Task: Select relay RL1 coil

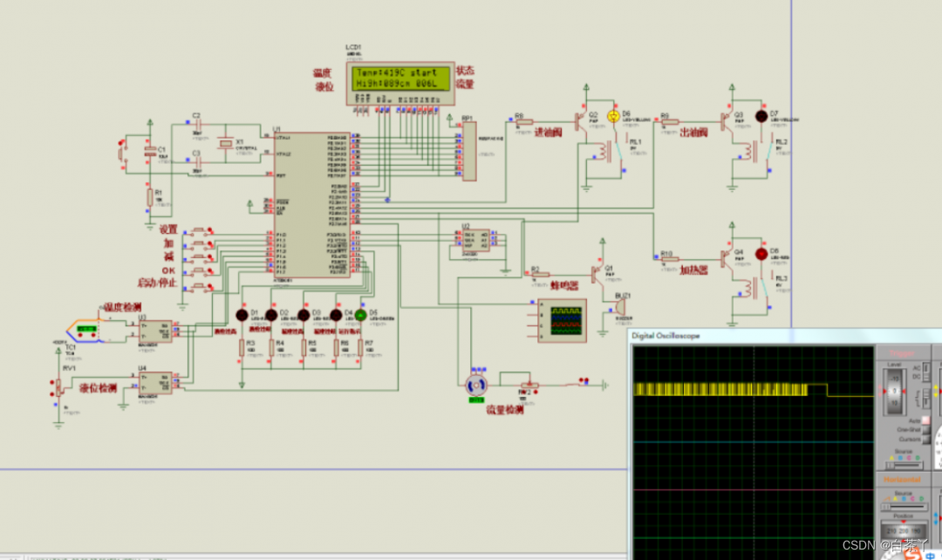Action: coord(603,153)
